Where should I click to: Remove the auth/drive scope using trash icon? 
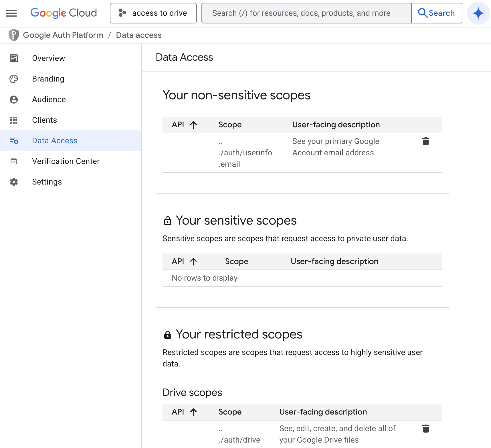tap(425, 428)
